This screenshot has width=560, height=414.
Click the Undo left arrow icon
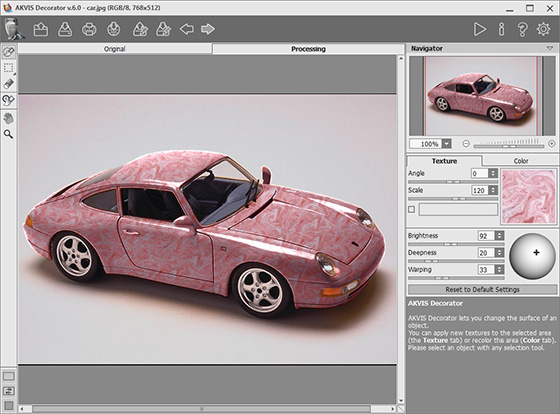[x=187, y=29]
